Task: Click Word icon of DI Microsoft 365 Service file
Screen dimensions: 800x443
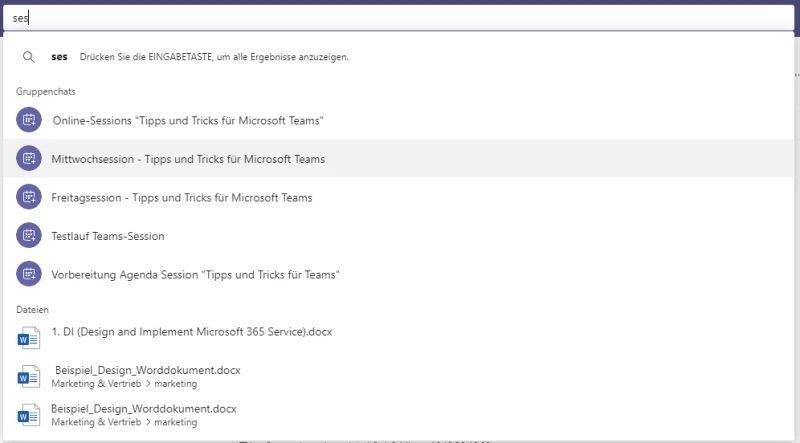Action: [29, 338]
